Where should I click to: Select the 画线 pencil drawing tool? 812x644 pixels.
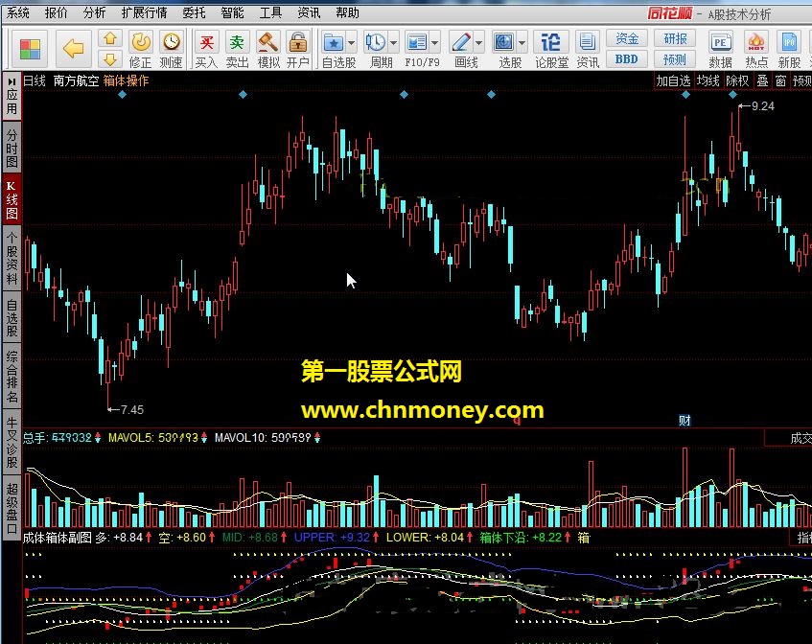pyautogui.click(x=460, y=42)
